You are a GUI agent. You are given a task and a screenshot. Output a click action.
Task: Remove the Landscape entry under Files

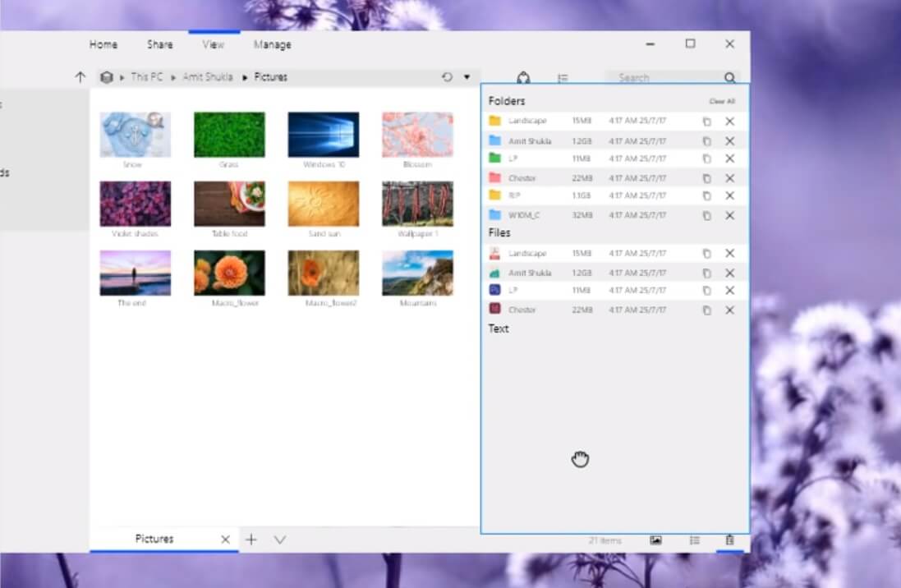pyautogui.click(x=730, y=254)
